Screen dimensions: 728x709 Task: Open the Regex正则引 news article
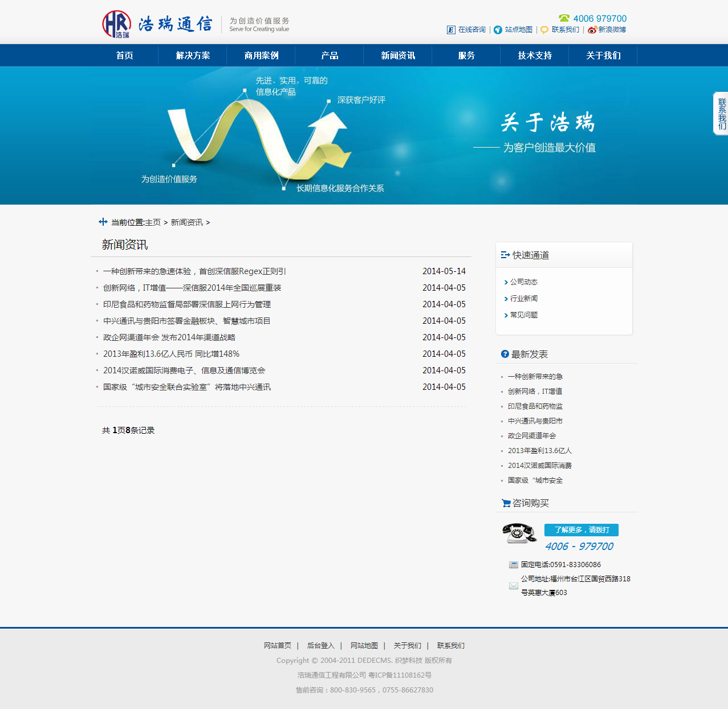pyautogui.click(x=194, y=271)
